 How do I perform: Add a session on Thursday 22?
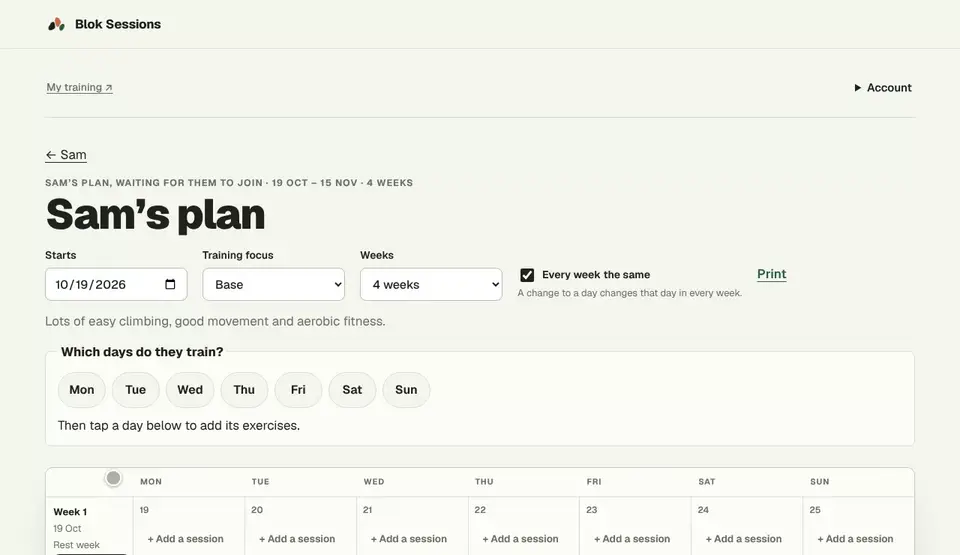(x=520, y=539)
